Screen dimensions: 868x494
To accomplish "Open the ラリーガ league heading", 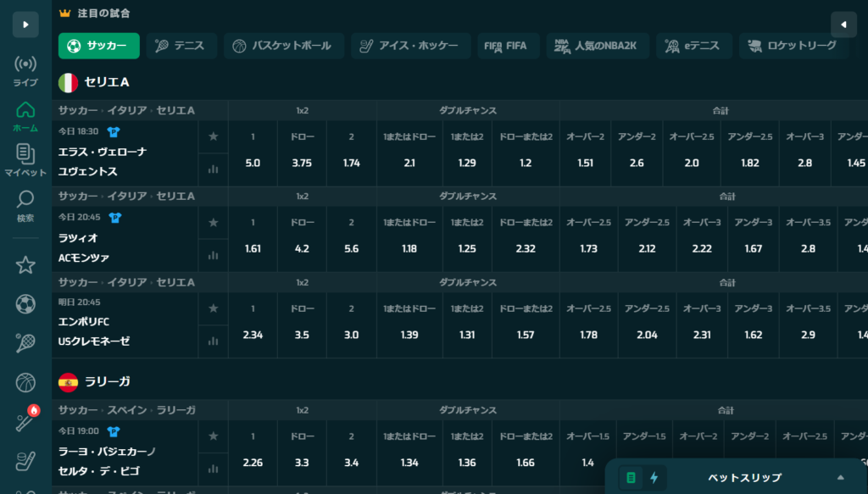I will point(108,381).
